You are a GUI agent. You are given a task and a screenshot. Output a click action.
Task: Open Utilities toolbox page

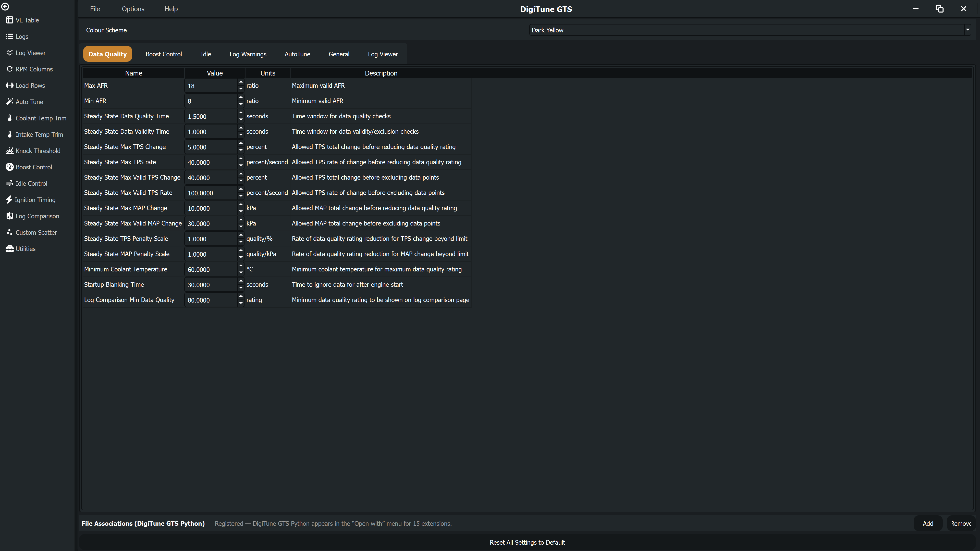[21, 249]
